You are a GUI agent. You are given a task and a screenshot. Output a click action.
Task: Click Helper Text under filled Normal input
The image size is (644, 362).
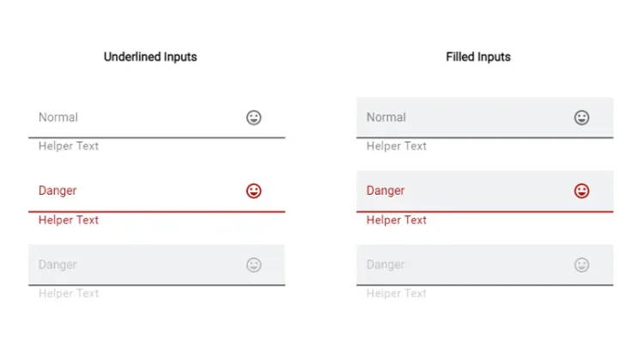[397, 146]
